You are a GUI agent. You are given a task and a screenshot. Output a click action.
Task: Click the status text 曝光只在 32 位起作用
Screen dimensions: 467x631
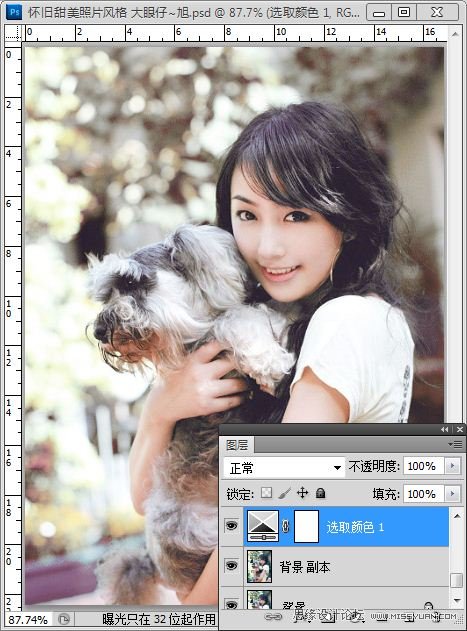[x=159, y=619]
